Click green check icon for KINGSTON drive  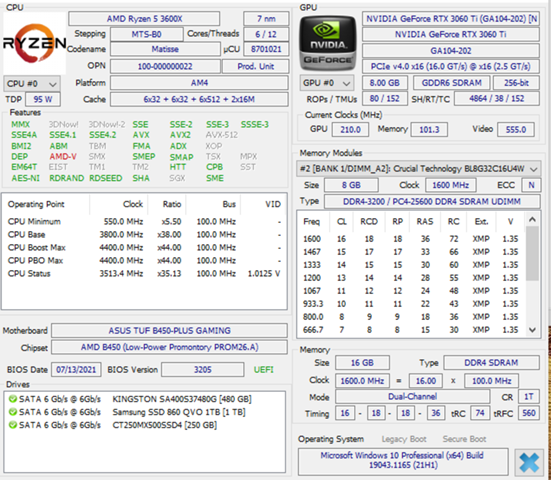coord(13,399)
